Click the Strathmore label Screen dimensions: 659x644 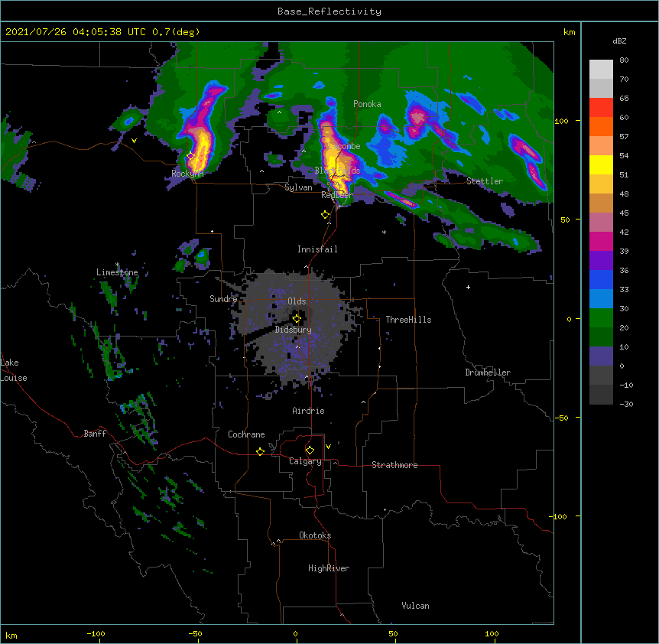point(394,465)
